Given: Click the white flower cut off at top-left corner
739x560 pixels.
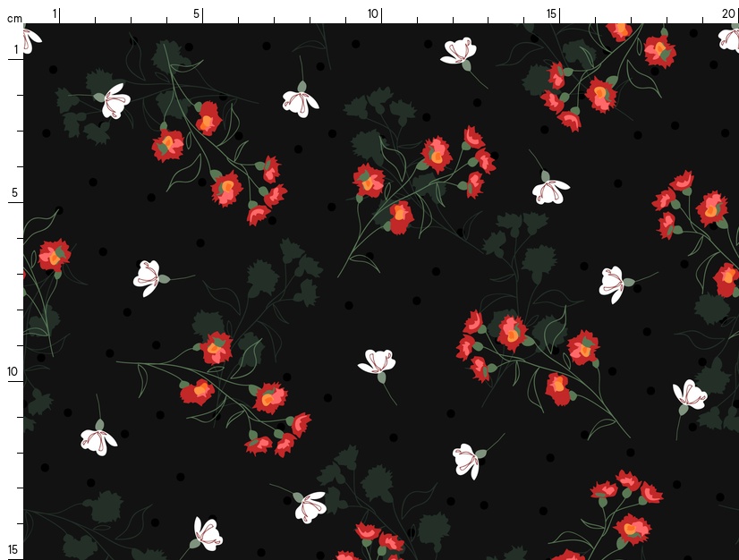Looking at the screenshot, I should [x=30, y=38].
